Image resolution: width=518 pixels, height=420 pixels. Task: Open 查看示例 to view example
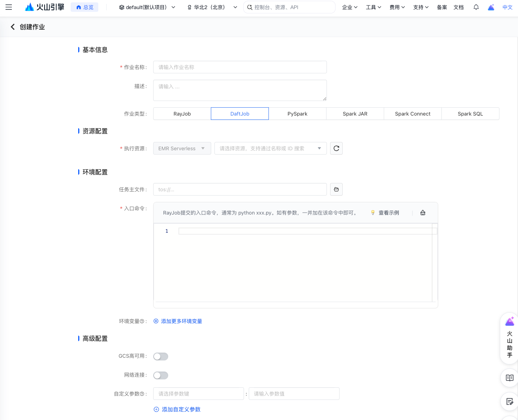pos(385,213)
